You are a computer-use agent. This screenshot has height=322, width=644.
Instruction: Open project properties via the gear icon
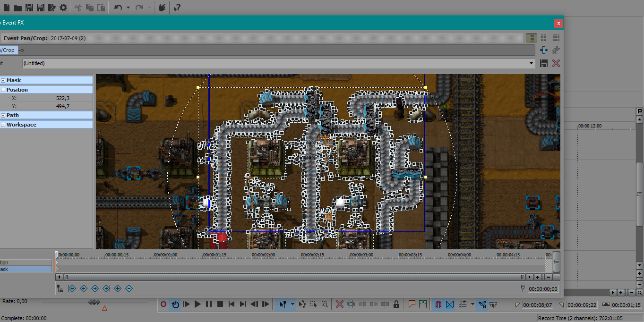click(x=63, y=8)
